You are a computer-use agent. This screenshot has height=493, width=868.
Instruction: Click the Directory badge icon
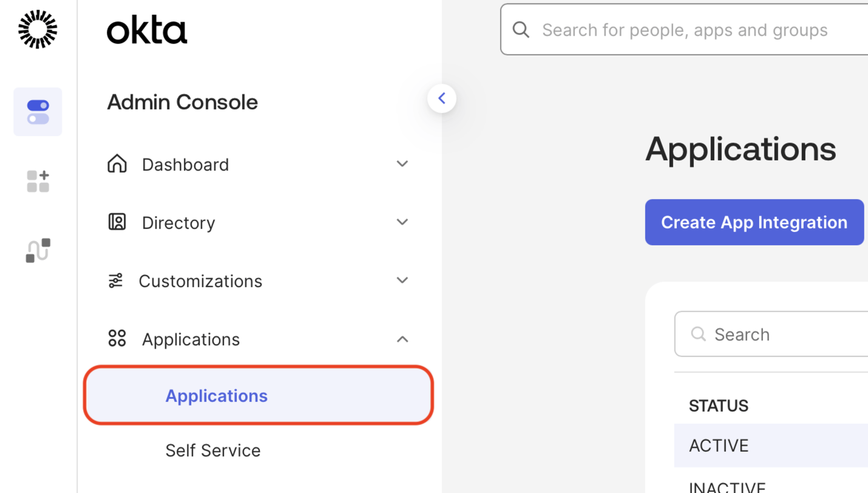117,222
